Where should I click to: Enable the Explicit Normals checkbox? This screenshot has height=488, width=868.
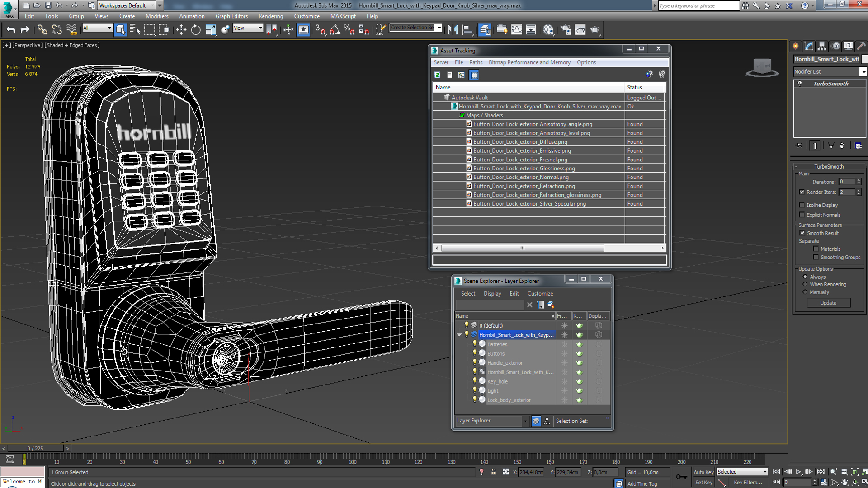point(802,215)
